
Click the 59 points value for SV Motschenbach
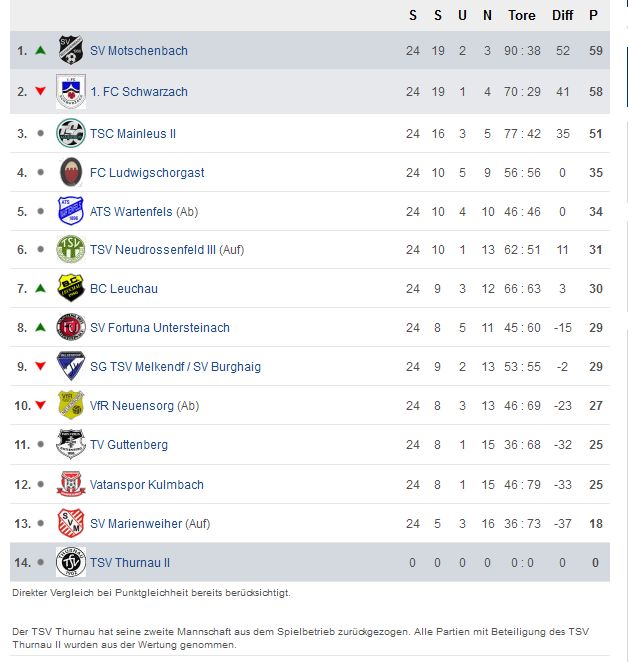(x=593, y=50)
